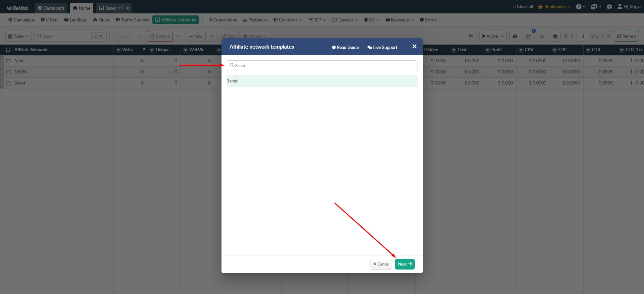The image size is (644, 294).
Task: Click the Visits column filter icon
Action: 118,50
